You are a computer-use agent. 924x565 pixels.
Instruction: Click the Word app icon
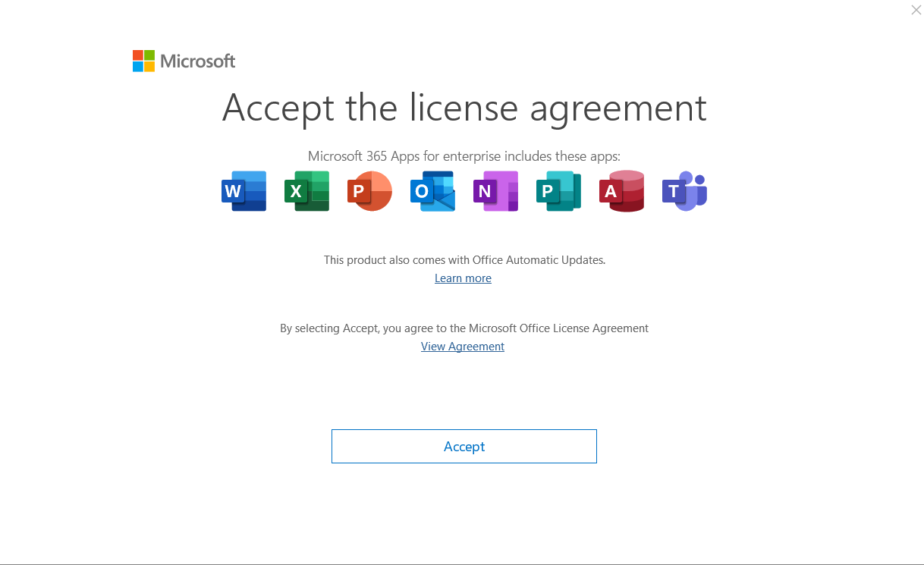coord(244,191)
